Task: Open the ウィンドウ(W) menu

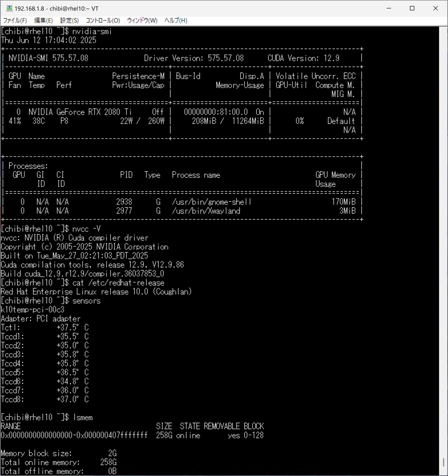Action: tap(142, 21)
